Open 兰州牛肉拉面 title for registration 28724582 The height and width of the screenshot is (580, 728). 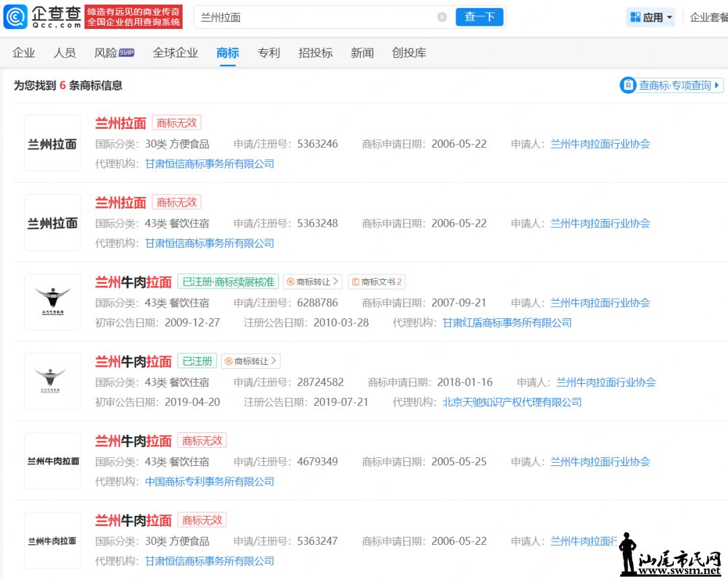(x=133, y=361)
